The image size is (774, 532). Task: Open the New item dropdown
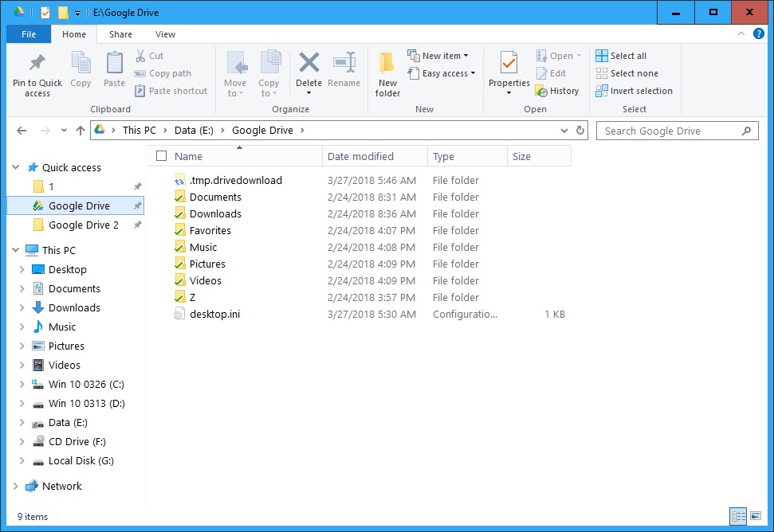coord(439,55)
